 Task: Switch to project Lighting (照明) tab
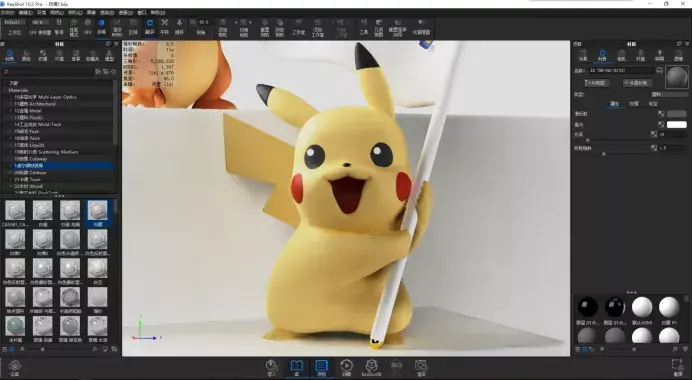click(659, 56)
